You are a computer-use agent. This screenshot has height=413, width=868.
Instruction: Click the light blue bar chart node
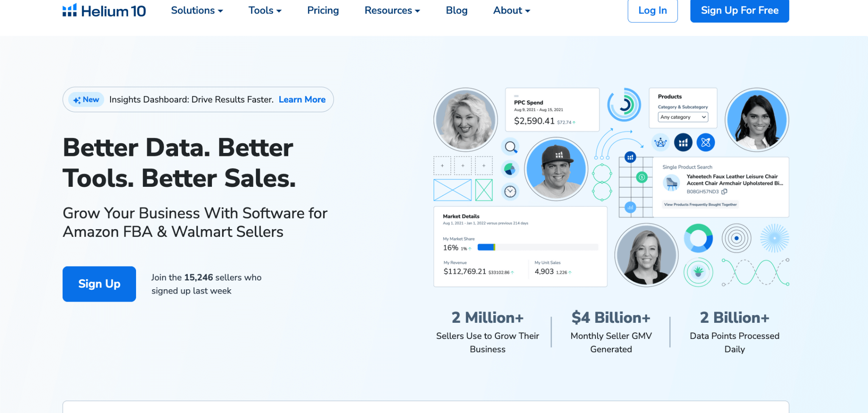[x=630, y=208]
